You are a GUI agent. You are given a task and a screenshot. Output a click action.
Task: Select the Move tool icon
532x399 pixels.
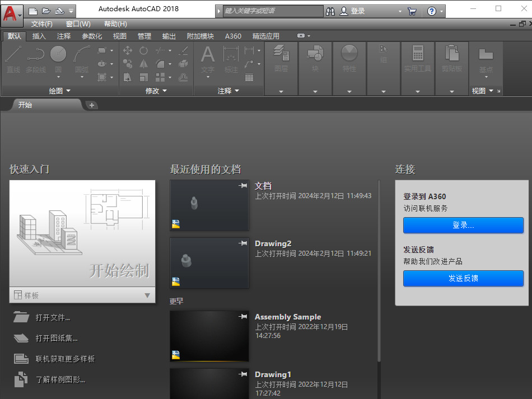(128, 51)
